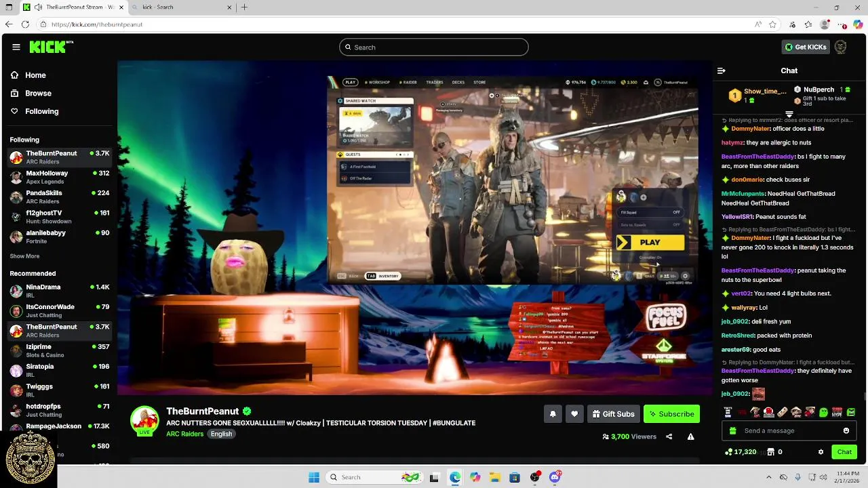
Task: Open ItsConnorWade recommended channel
Action: (60, 311)
